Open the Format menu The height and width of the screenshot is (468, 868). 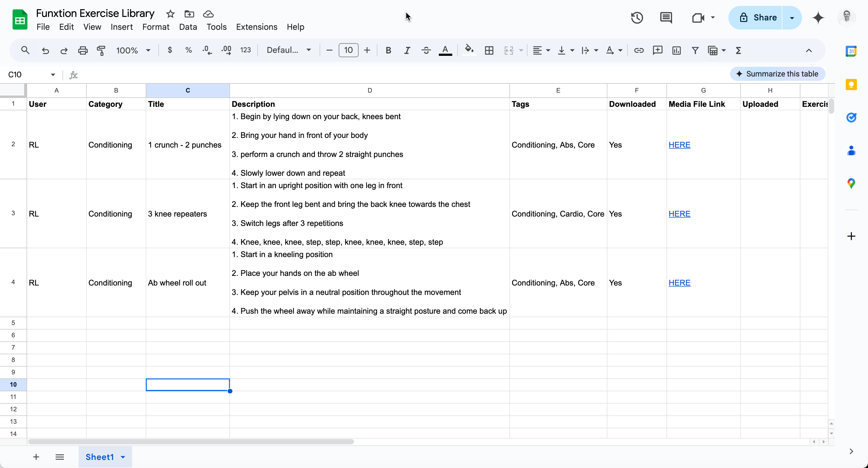[156, 27]
